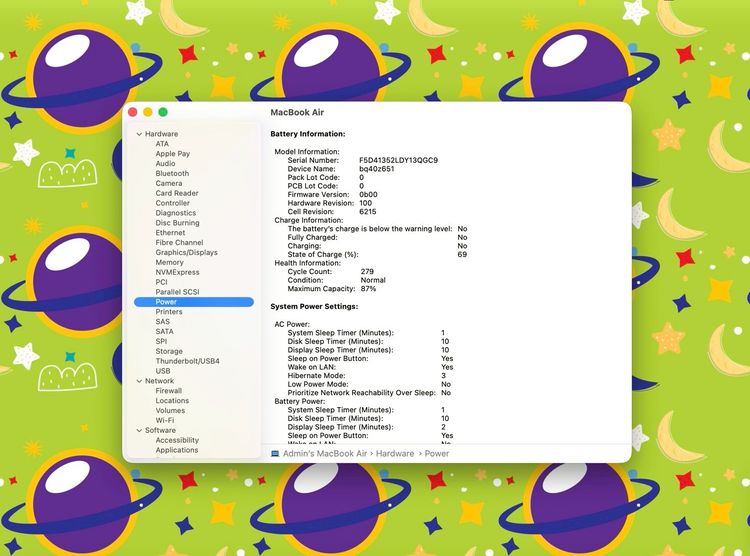Image resolution: width=750 pixels, height=556 pixels.
Task: Select Memory in the Hardware list
Action: 169,262
